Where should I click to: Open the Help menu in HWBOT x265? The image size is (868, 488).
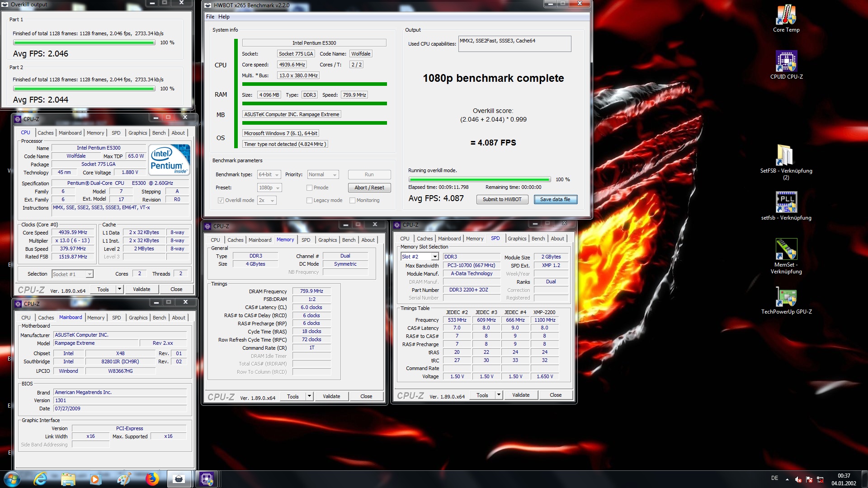[x=224, y=17]
